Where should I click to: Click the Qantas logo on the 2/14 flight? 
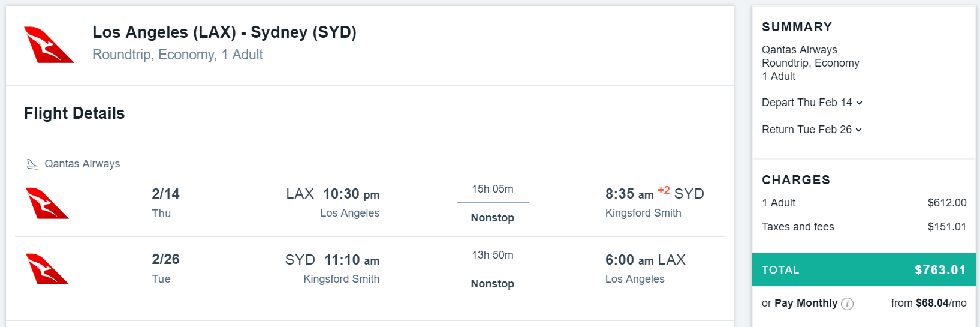tap(47, 203)
